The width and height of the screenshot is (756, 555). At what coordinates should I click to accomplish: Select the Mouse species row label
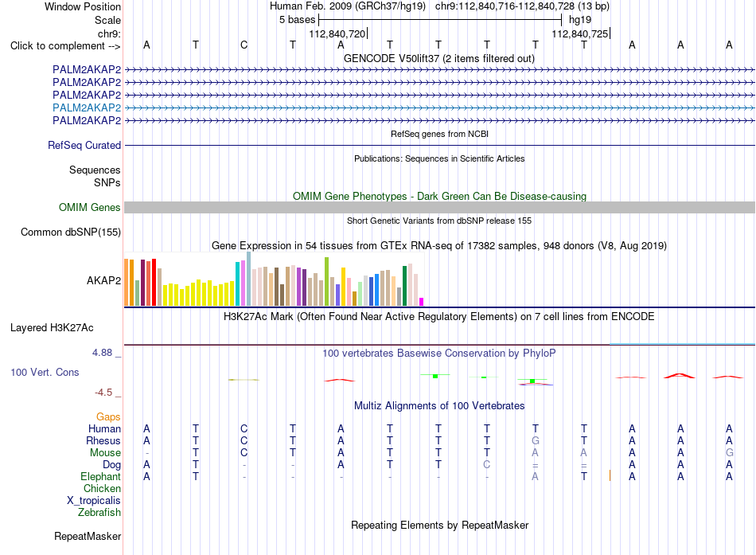(105, 453)
